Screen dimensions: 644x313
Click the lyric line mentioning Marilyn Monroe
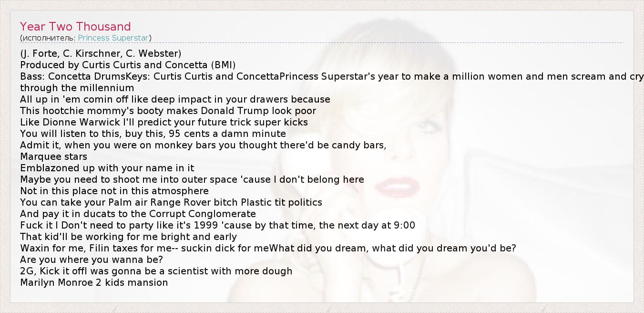click(94, 282)
